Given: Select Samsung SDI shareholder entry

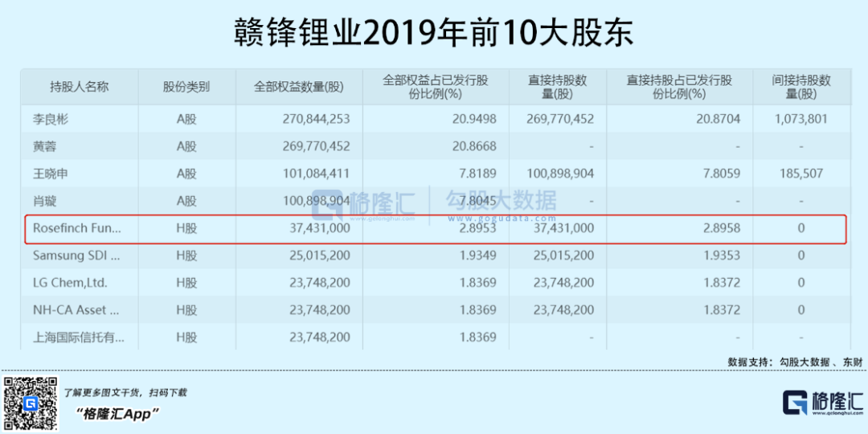Looking at the screenshot, I should click(77, 256).
